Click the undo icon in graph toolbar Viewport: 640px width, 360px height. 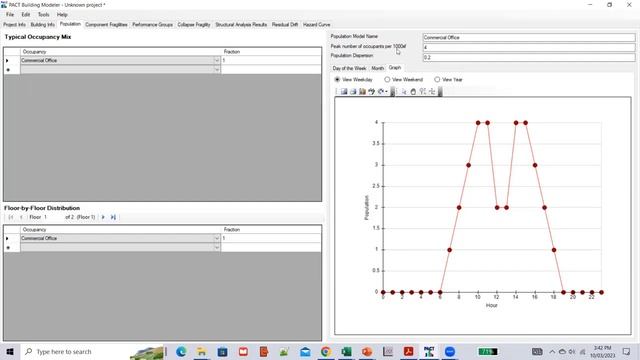click(371, 91)
